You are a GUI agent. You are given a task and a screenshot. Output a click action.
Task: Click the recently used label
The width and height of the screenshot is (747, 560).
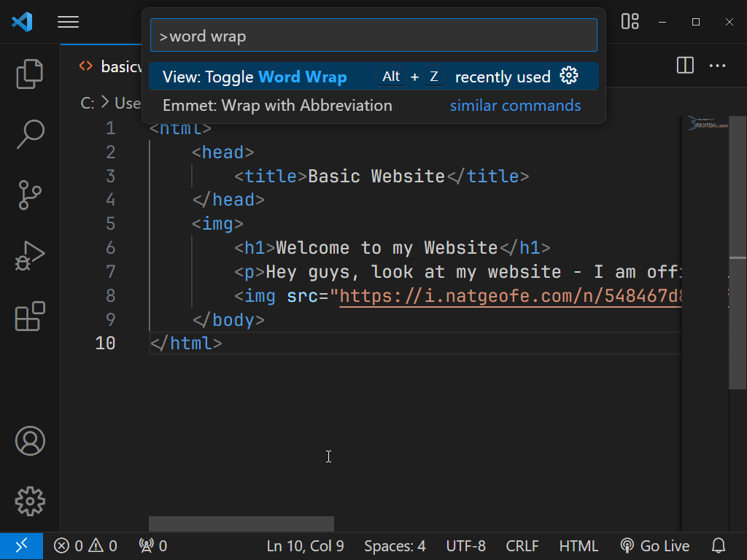(x=503, y=77)
